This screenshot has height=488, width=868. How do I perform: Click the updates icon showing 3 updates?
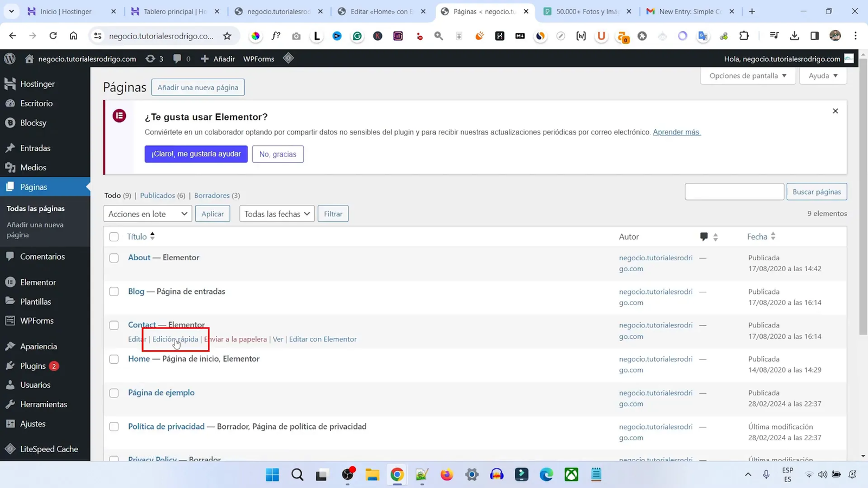[154, 59]
